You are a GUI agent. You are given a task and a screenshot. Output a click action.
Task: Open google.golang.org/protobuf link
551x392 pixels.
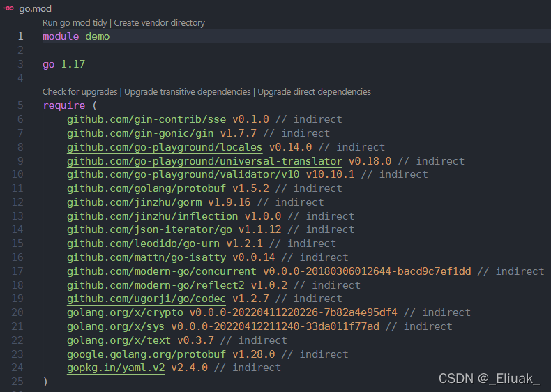pos(146,354)
